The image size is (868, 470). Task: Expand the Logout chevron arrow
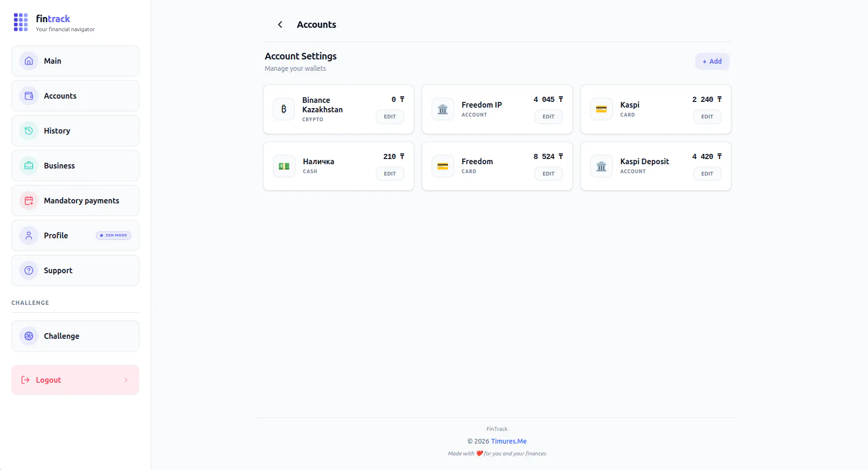126,380
